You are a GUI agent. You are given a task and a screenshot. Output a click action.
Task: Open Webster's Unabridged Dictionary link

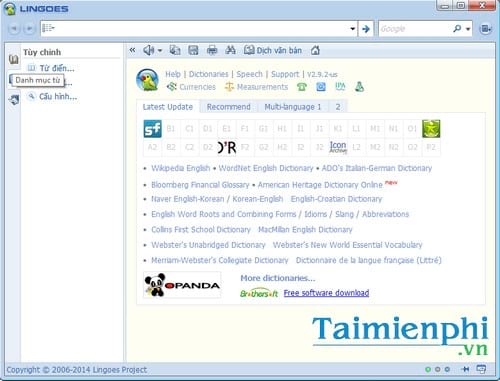(x=208, y=245)
